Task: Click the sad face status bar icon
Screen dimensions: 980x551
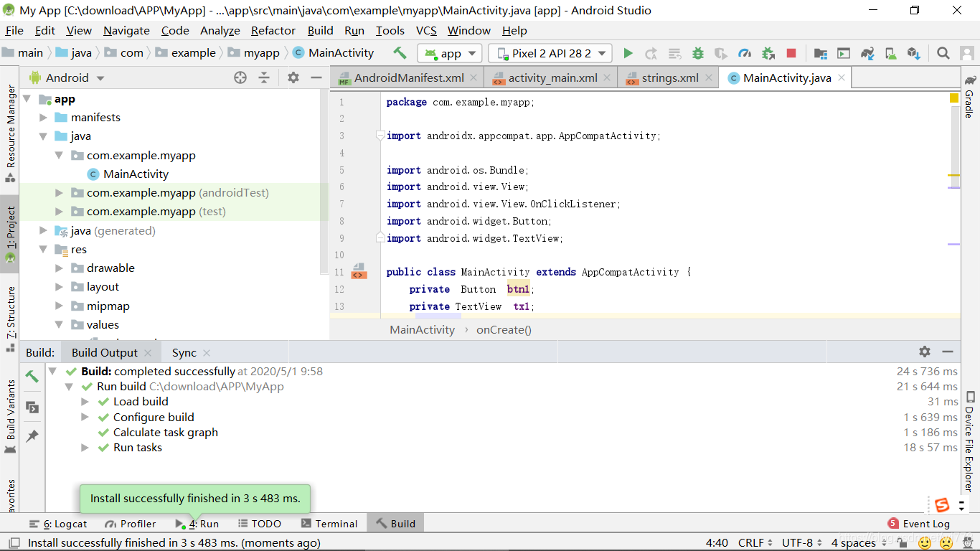Action: (946, 543)
